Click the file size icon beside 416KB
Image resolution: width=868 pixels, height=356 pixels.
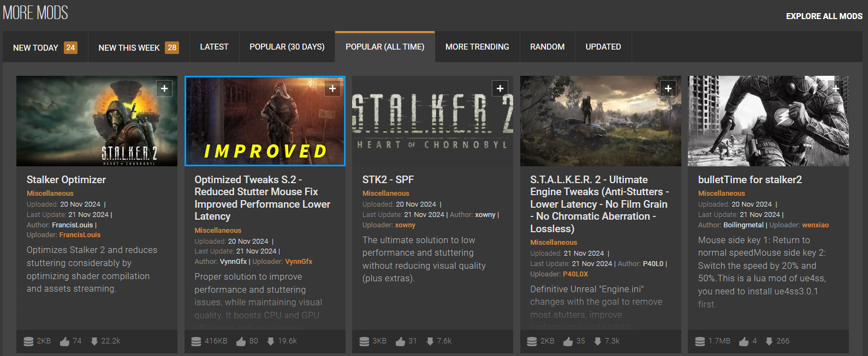[x=196, y=341]
